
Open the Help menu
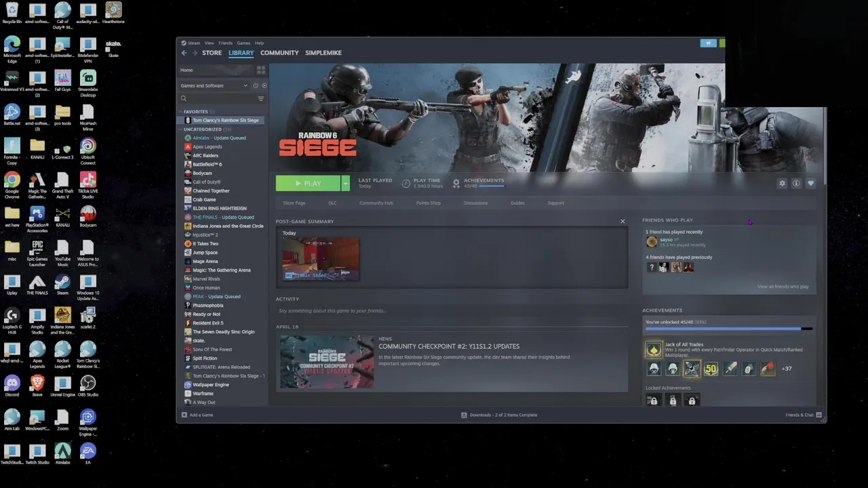(259, 43)
